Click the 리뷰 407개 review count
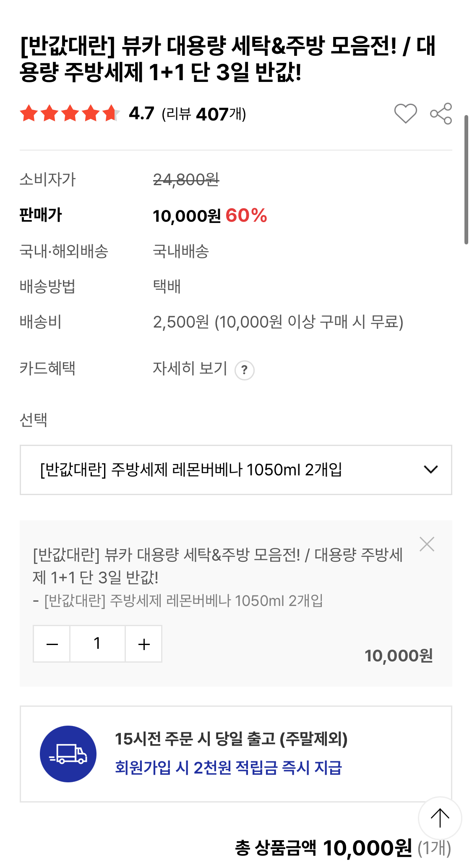Viewport: 472px width, 868px height. [x=204, y=114]
